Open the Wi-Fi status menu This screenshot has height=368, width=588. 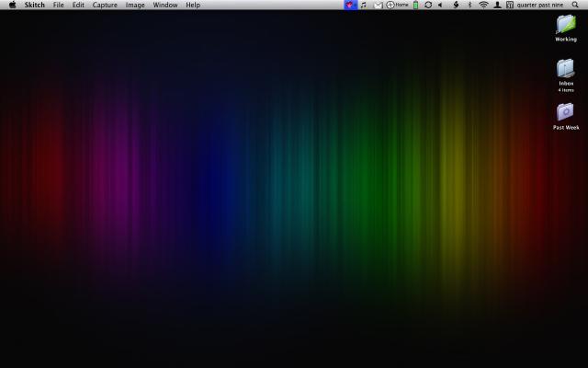tap(483, 5)
